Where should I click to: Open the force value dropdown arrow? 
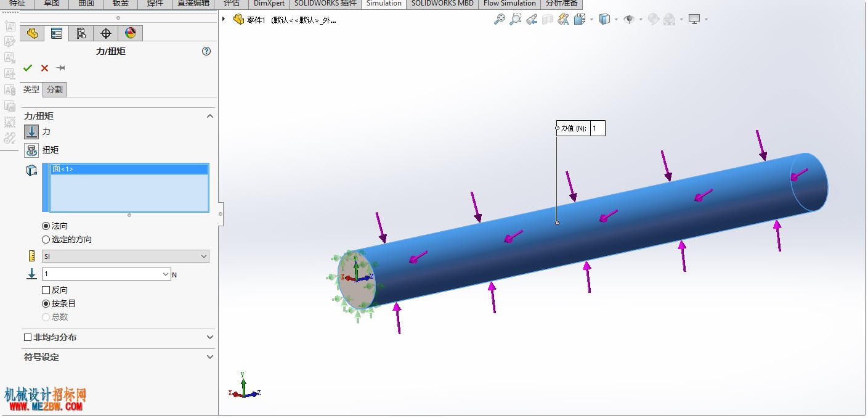[165, 274]
